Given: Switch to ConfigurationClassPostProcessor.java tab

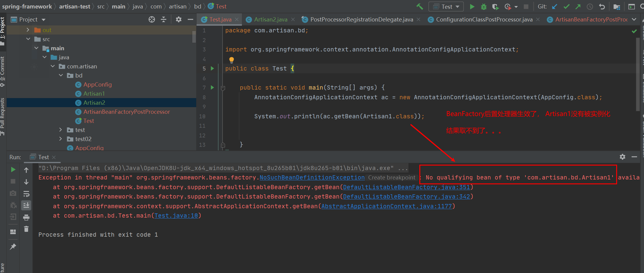Looking at the screenshot, I should pyautogui.click(x=484, y=19).
